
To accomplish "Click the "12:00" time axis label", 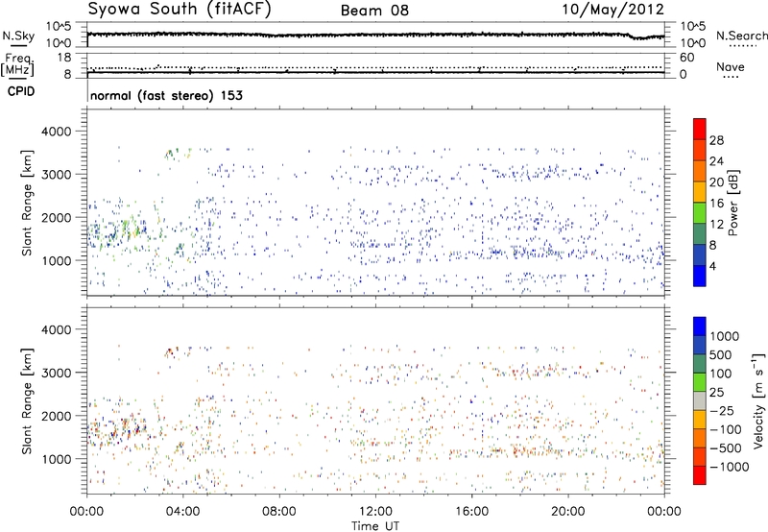I will [375, 512].
